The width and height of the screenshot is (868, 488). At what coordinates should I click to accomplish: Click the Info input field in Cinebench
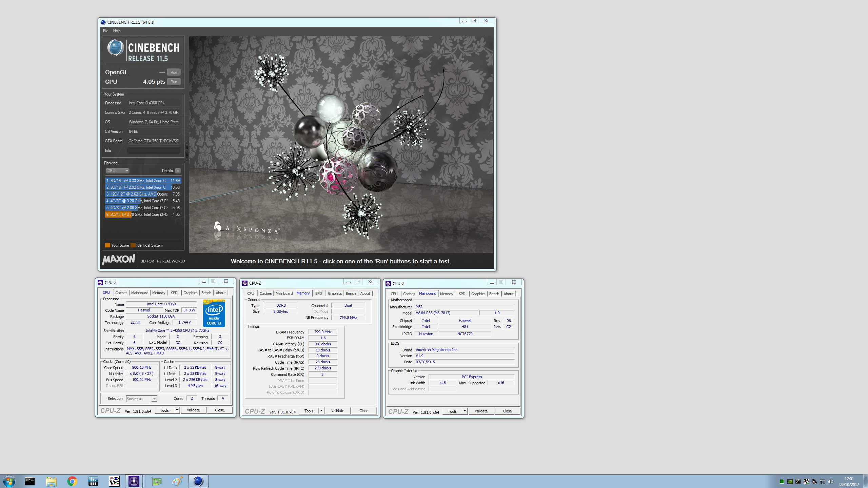[x=154, y=150]
